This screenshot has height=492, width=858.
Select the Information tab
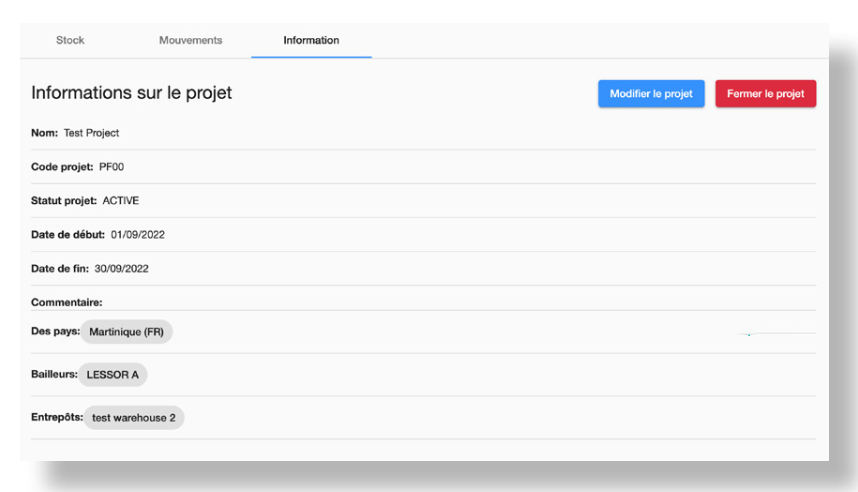311,40
